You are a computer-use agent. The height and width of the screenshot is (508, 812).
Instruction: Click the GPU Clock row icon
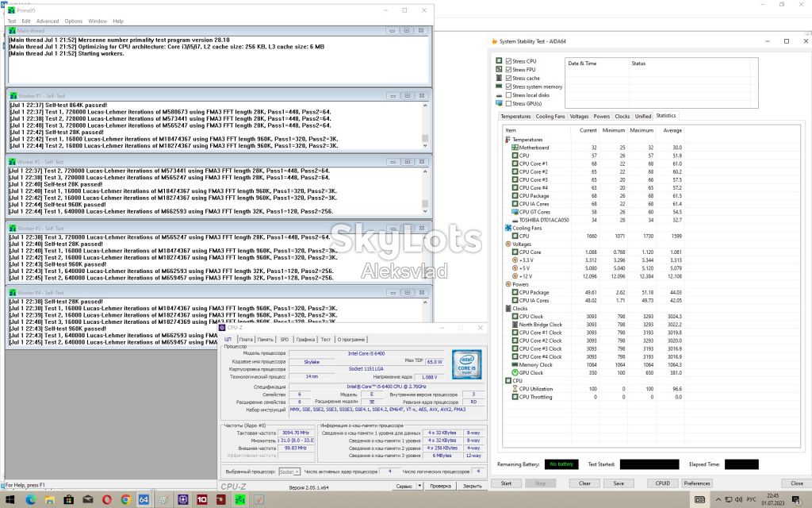(x=515, y=373)
